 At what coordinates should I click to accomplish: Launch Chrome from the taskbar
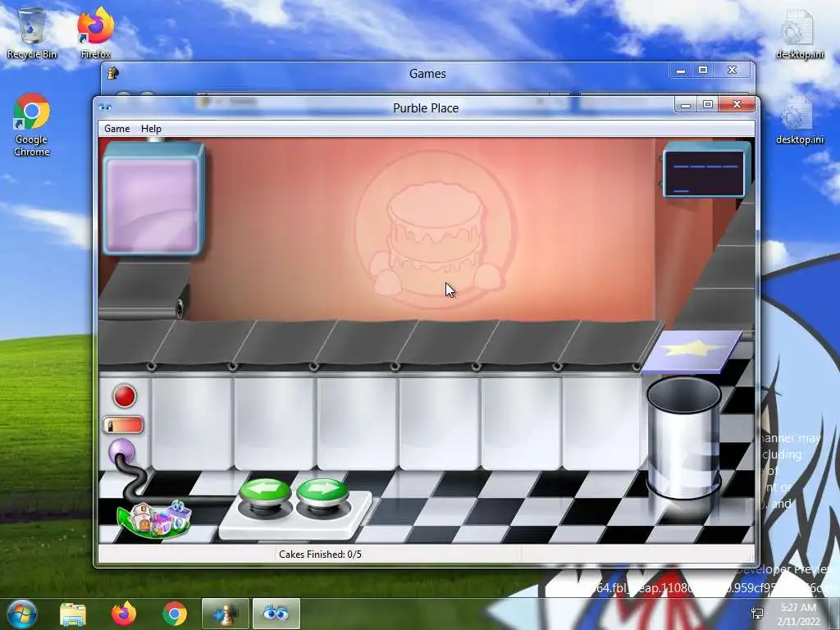pos(175,614)
